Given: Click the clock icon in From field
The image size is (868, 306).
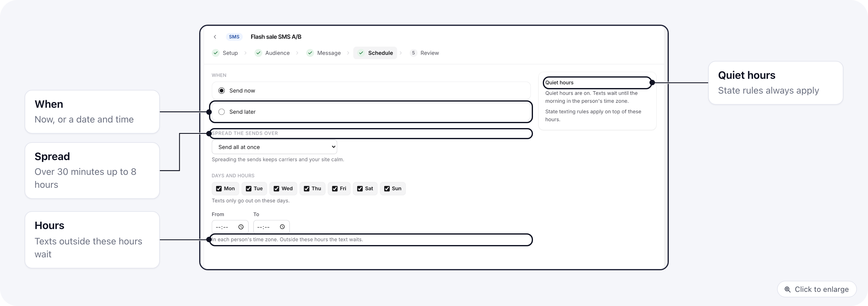Looking at the screenshot, I should [x=241, y=227].
